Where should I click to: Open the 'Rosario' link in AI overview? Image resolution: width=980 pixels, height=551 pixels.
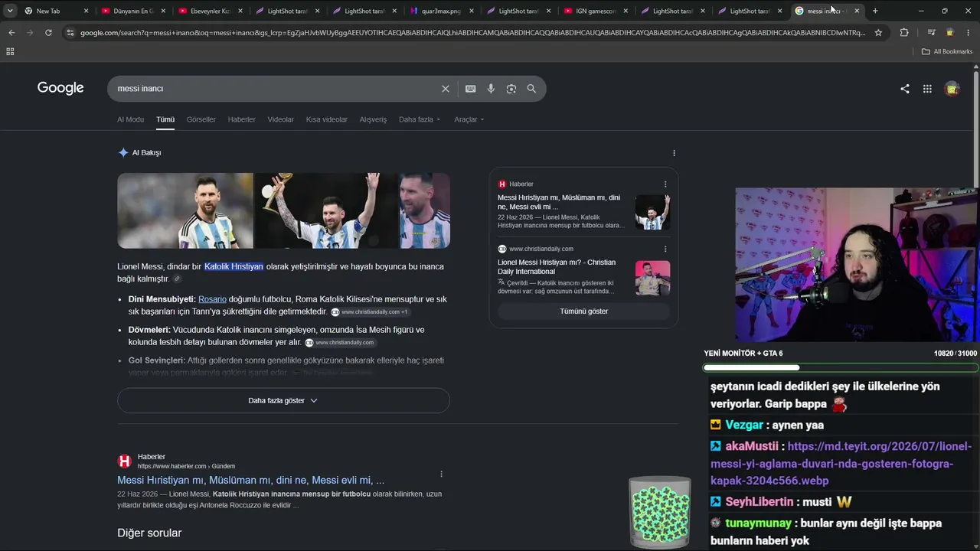[212, 299]
